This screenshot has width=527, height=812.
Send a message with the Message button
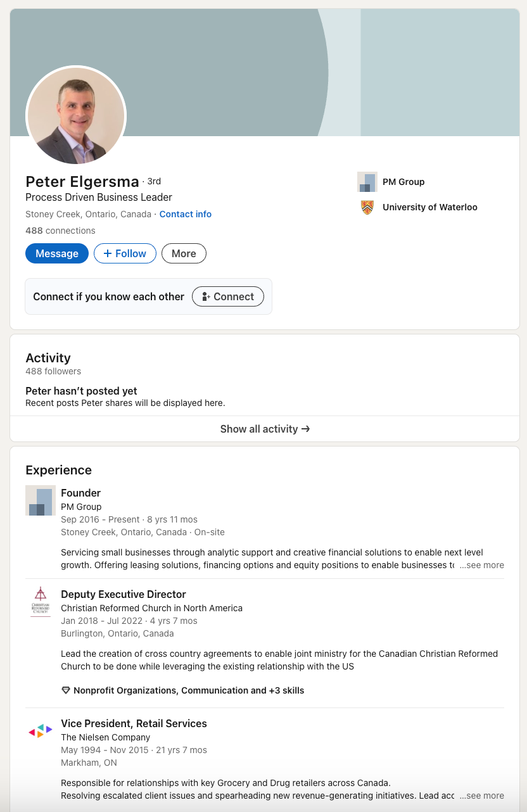click(57, 253)
